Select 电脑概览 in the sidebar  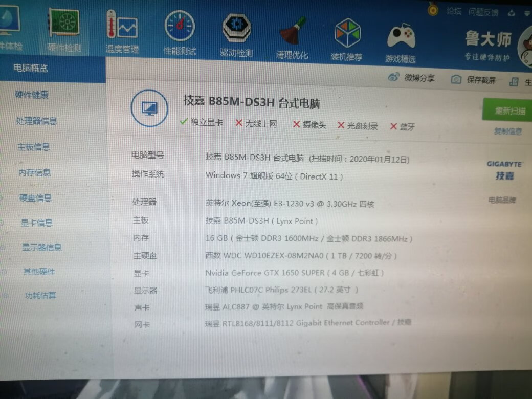coord(53,69)
